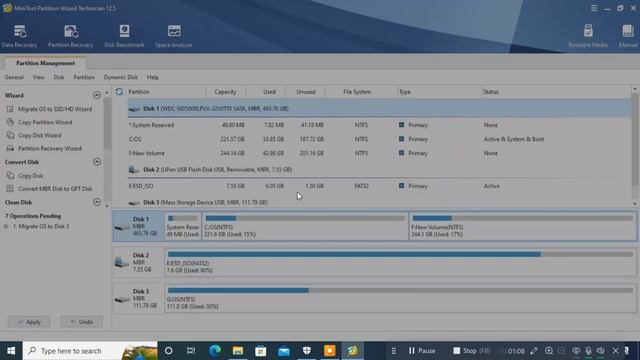Select System Reserved block in disk map
The height and width of the screenshot is (360, 640).
pos(183,226)
